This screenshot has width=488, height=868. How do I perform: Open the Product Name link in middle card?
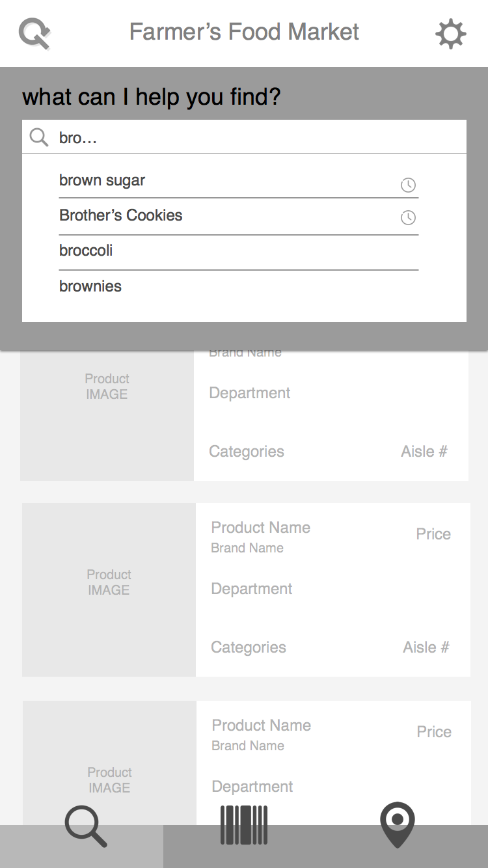261,528
